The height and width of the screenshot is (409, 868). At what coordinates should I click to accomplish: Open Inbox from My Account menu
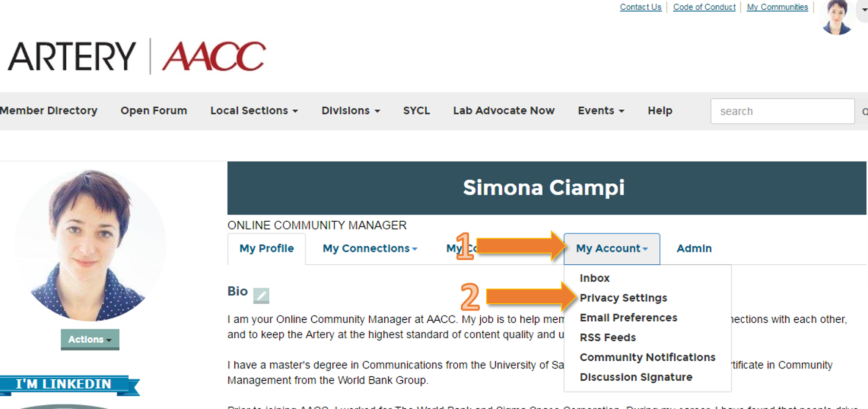(x=594, y=278)
